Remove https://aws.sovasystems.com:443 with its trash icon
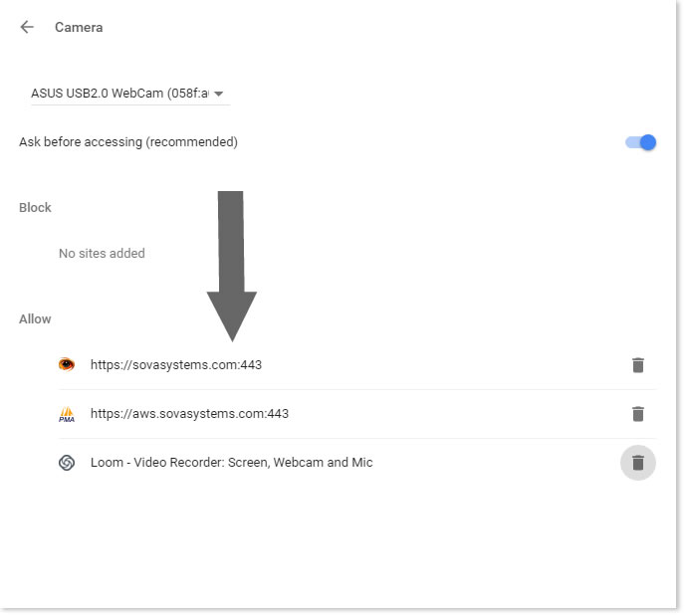 tap(638, 414)
